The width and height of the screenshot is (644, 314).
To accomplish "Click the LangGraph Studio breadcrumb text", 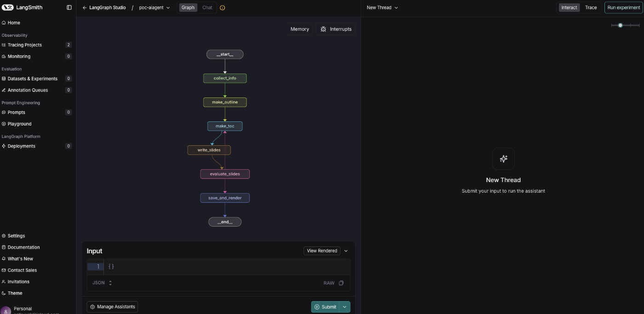I will tap(108, 8).
